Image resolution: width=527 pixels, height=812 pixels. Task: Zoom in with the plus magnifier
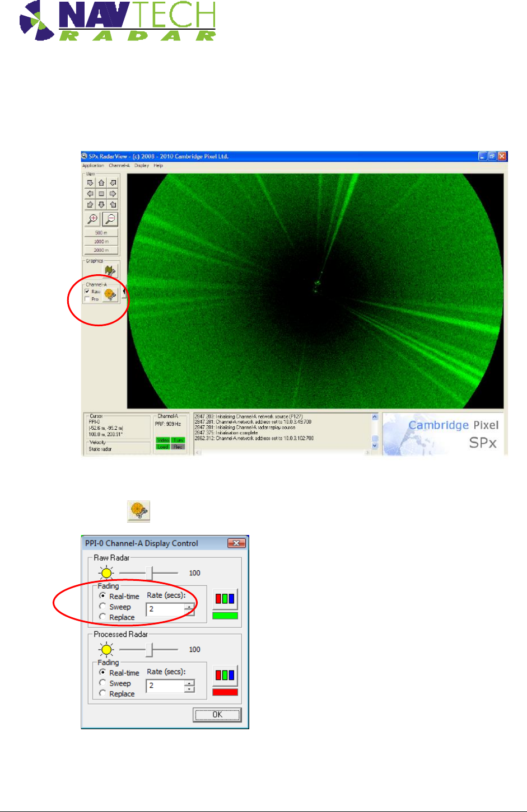click(92, 219)
